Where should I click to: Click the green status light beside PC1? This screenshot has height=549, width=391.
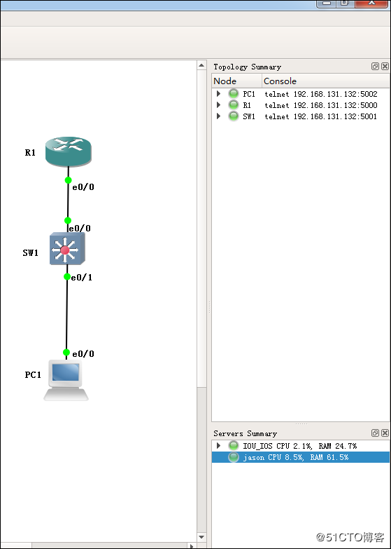click(x=233, y=94)
